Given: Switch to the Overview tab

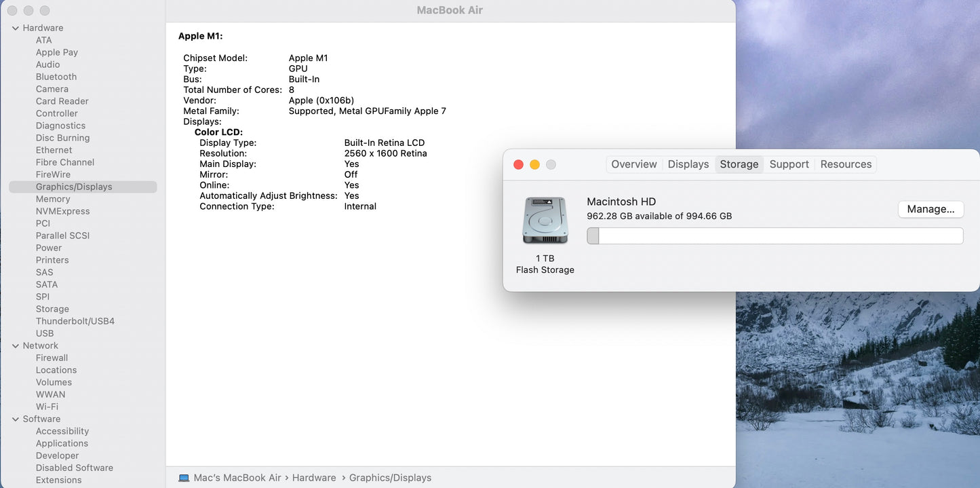Looking at the screenshot, I should [x=633, y=164].
